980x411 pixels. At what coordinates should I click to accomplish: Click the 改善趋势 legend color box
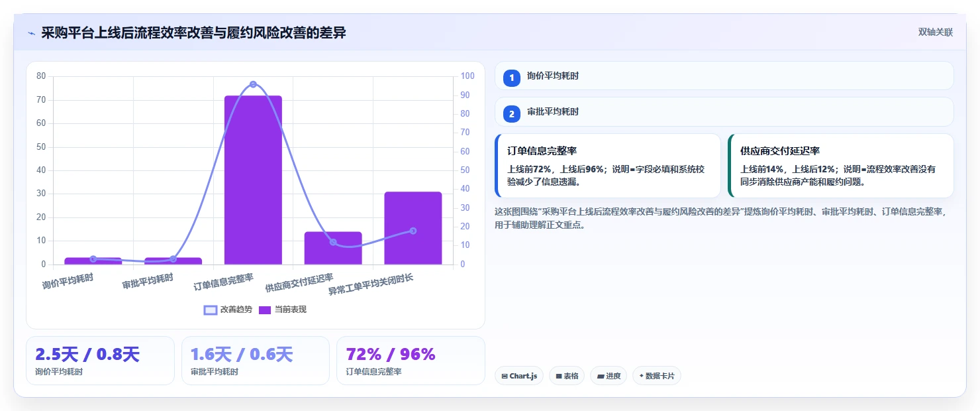point(211,310)
